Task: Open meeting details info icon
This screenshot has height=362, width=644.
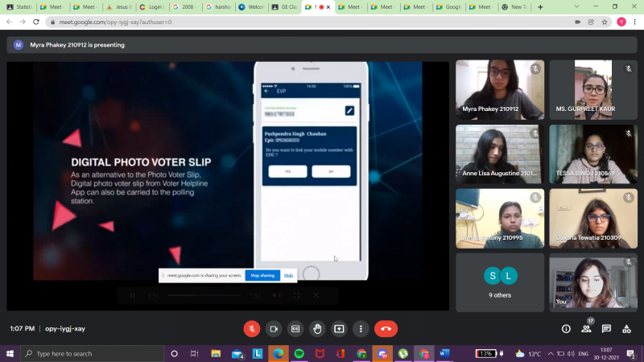Action: 566,329
